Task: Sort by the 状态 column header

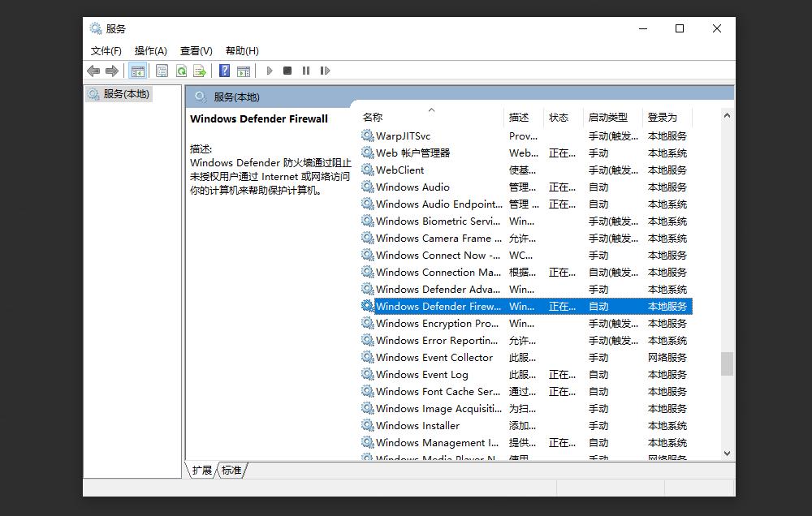Action: tap(564, 117)
